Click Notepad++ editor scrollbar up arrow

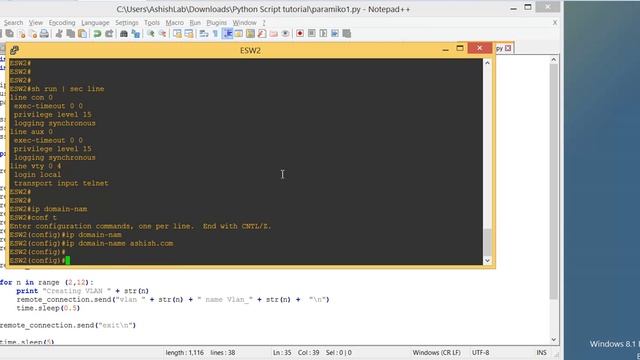pyautogui.click(x=553, y=60)
